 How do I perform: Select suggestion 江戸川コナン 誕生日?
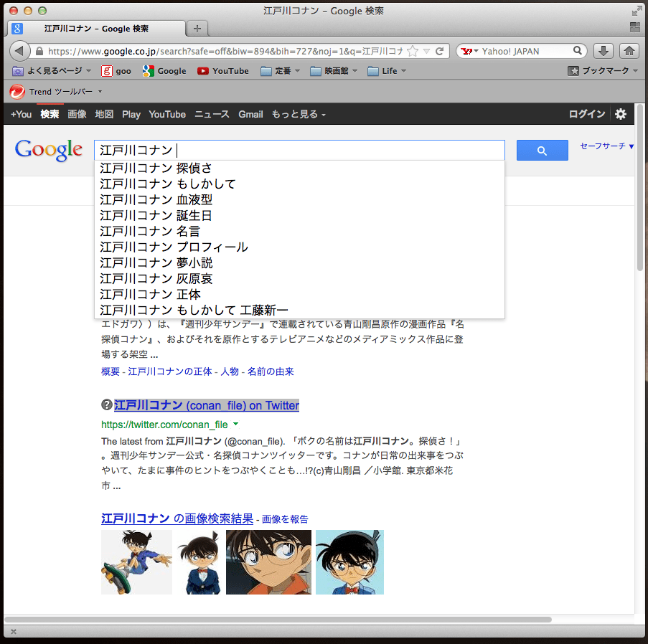pyautogui.click(x=300, y=215)
